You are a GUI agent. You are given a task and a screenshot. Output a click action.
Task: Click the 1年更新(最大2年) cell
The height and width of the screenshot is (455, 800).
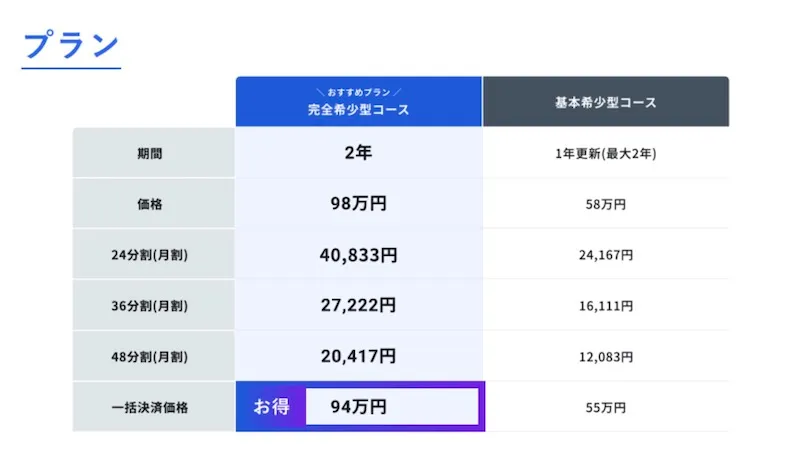605,154
